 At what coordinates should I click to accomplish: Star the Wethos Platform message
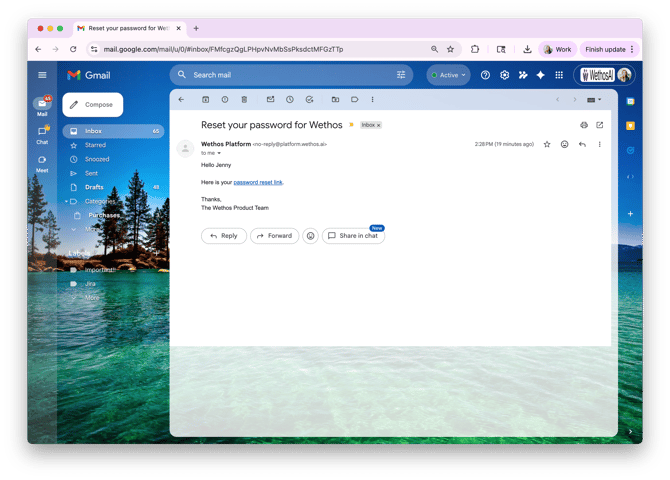(547, 144)
